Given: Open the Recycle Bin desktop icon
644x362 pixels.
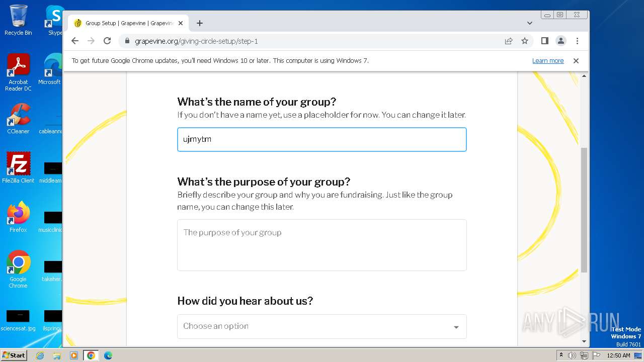Looking at the screenshot, I should [18, 20].
